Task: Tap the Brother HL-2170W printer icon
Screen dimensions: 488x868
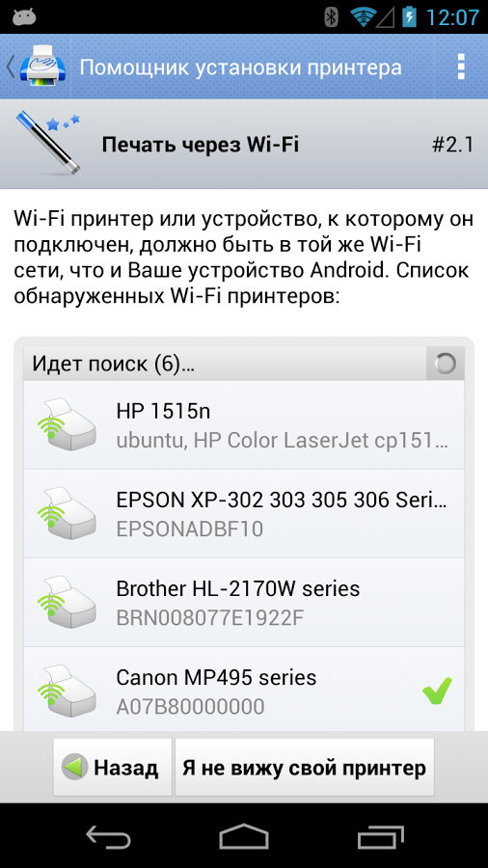Action: (67, 602)
